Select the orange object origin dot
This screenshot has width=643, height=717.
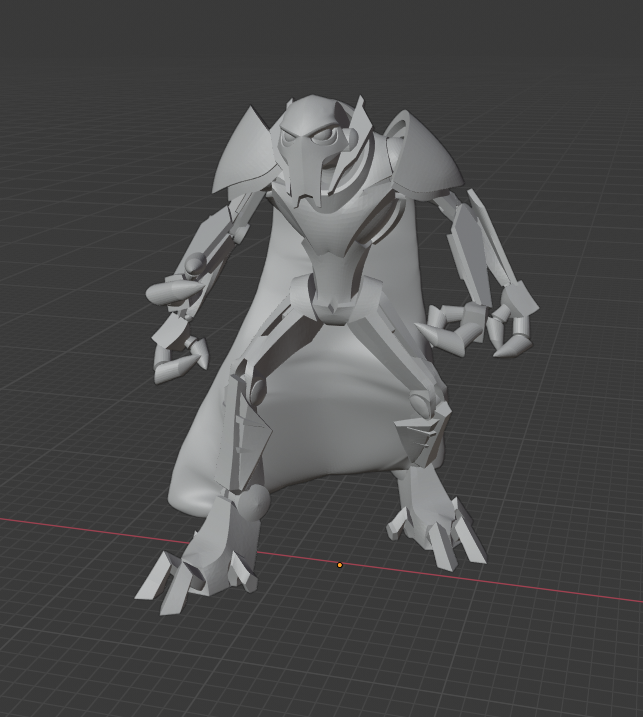click(x=339, y=565)
